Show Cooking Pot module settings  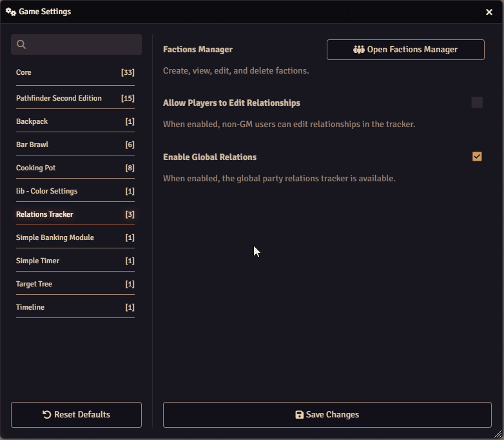point(75,168)
